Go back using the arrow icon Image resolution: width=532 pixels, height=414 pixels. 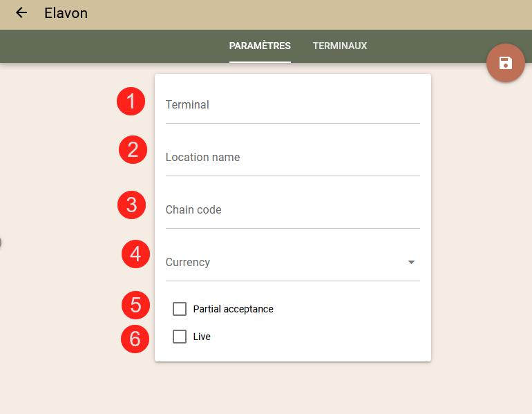click(21, 13)
